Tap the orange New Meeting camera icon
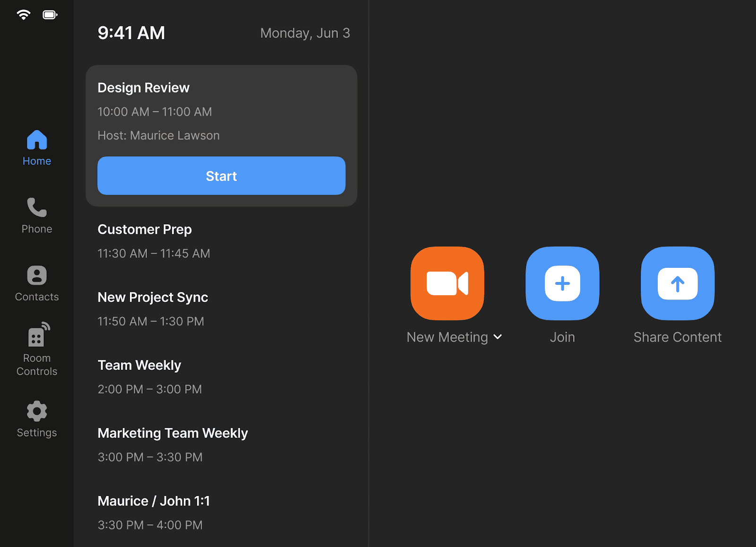 pyautogui.click(x=447, y=283)
